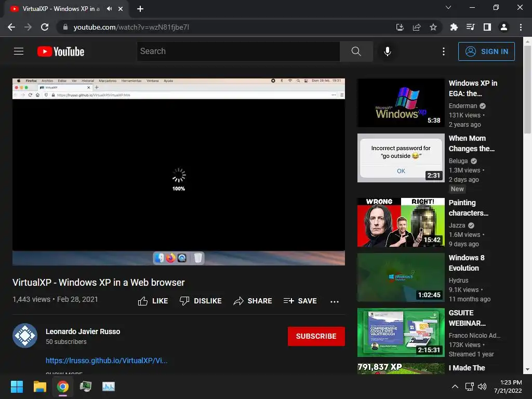
Task: Open Chrome extensions puzzle icon
Action: pos(454,27)
